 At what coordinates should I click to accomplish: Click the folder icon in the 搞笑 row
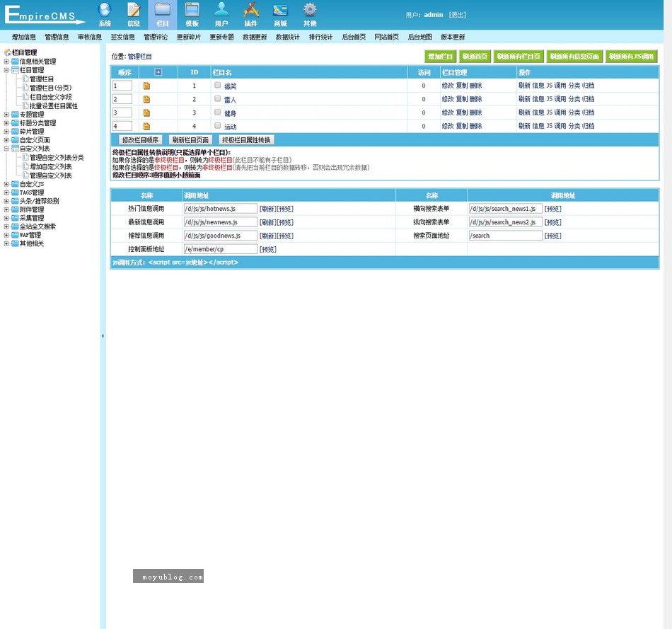coord(146,86)
